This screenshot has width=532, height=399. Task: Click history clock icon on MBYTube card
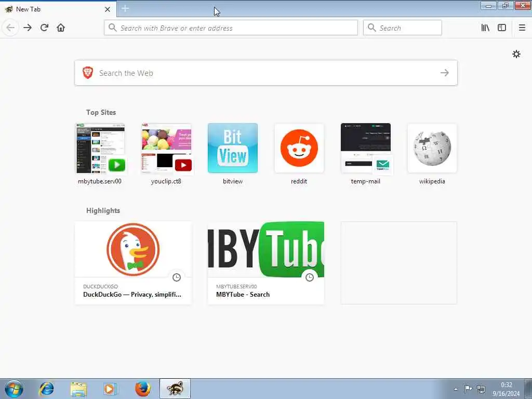click(x=310, y=277)
